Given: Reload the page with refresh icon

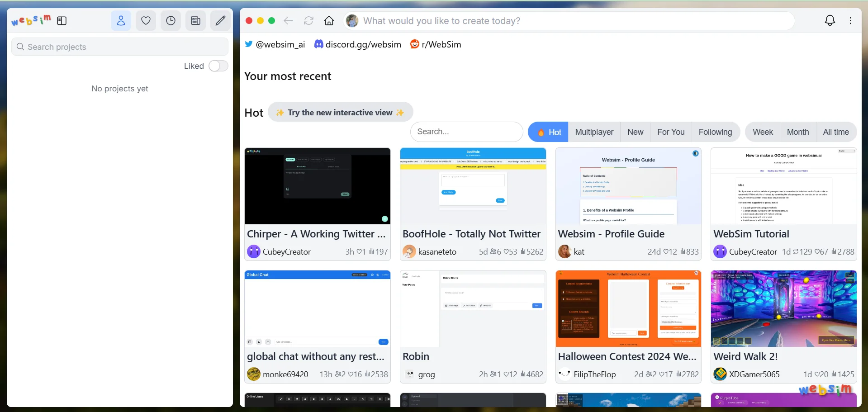Looking at the screenshot, I should pyautogui.click(x=308, y=21).
